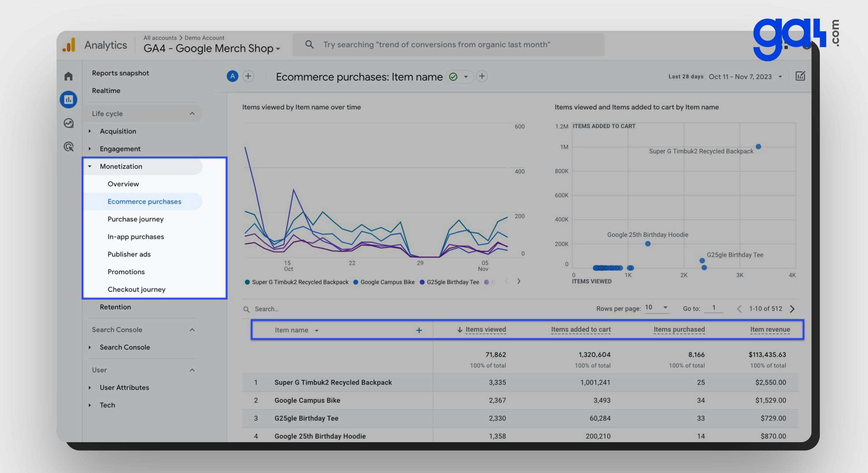Sort by Items purchased column
868x473 pixels.
[x=679, y=330]
